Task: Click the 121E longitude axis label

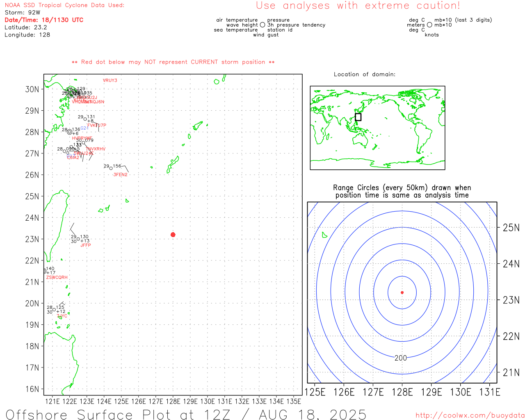Action: click(x=52, y=402)
